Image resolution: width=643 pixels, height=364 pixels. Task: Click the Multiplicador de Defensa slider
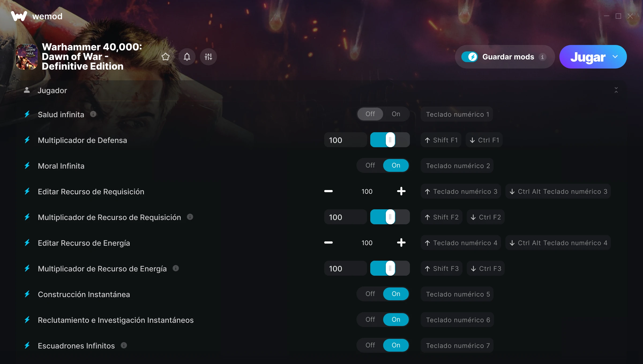coord(390,140)
